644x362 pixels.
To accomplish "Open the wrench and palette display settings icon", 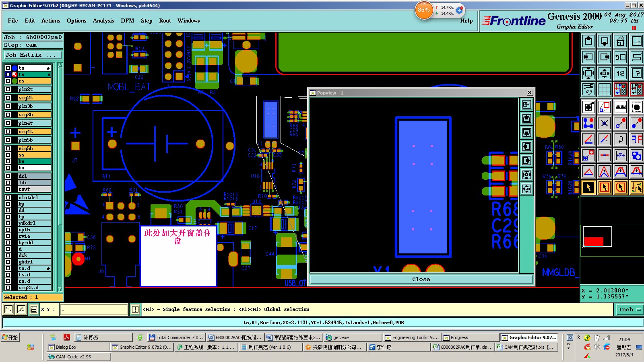I will [588, 89].
